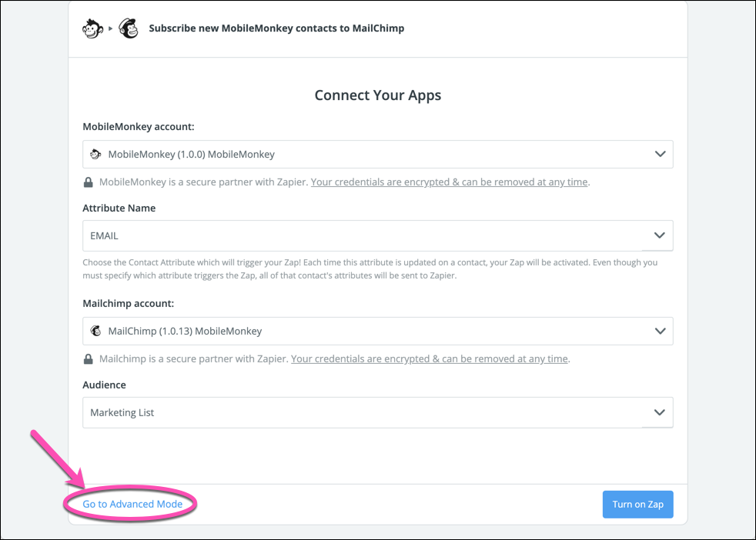Click the Marketing List audience field
This screenshot has height=540, width=756.
[x=362, y=412]
